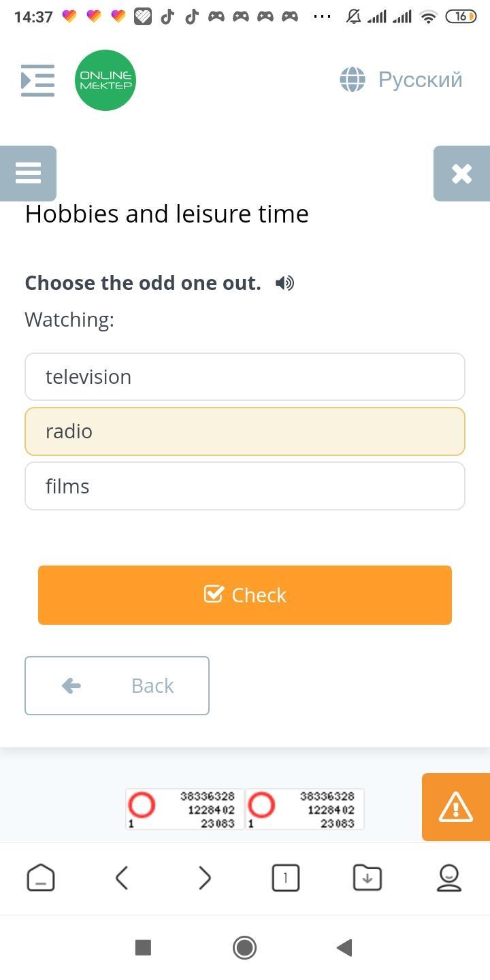Select the radio answer option
Screen dimensions: 490x980
(245, 431)
